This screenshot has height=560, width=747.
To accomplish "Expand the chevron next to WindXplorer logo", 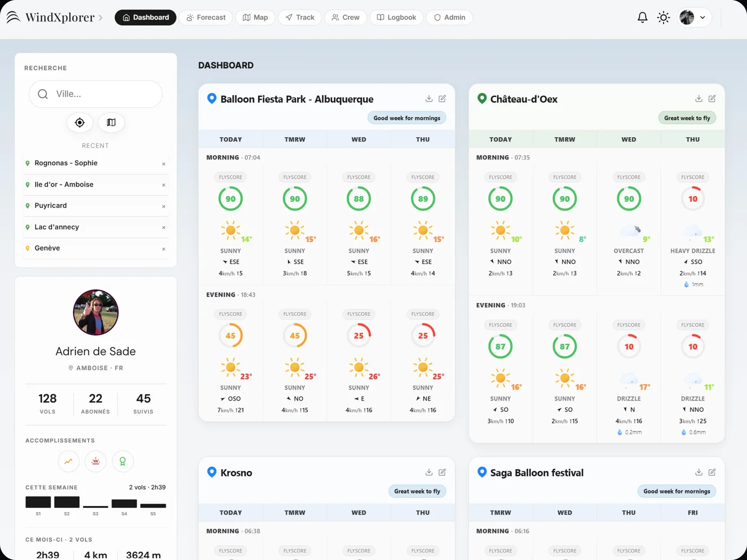I will pyautogui.click(x=100, y=18).
